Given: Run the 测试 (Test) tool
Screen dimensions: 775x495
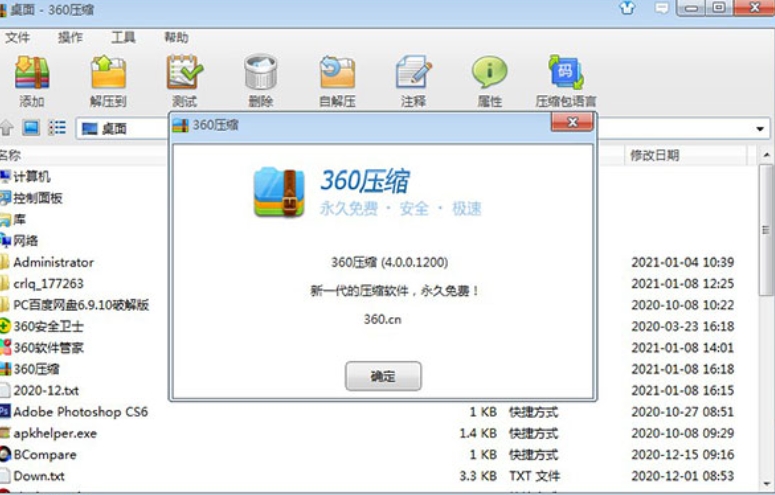Looking at the screenshot, I should pyautogui.click(x=184, y=82).
